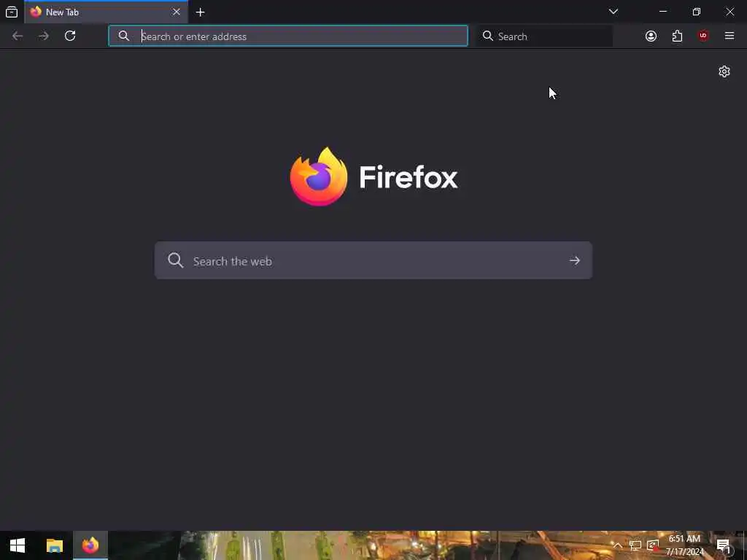Click the Search the web box
This screenshot has height=560, width=747.
coord(373,260)
